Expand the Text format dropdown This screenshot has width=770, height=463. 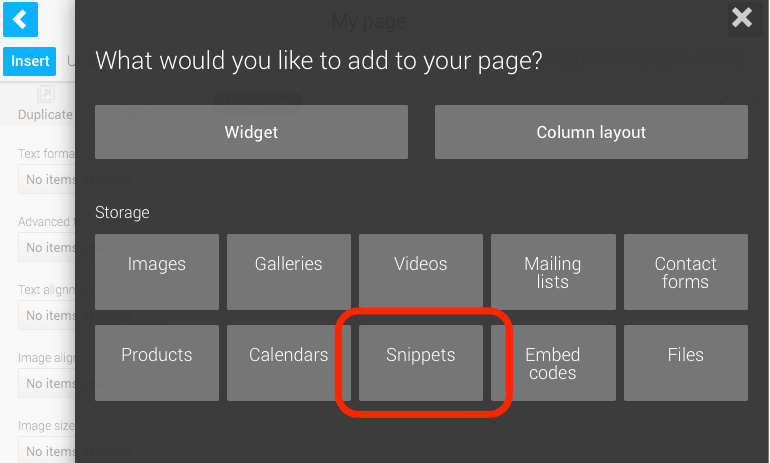click(x=47, y=180)
